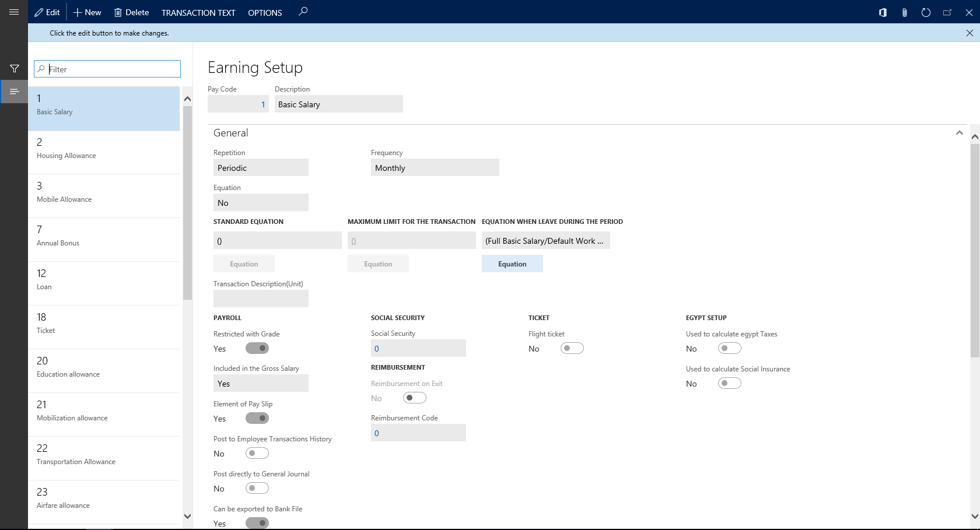980x530 pixels.
Task: Open the OPTIONS menu
Action: 265,13
